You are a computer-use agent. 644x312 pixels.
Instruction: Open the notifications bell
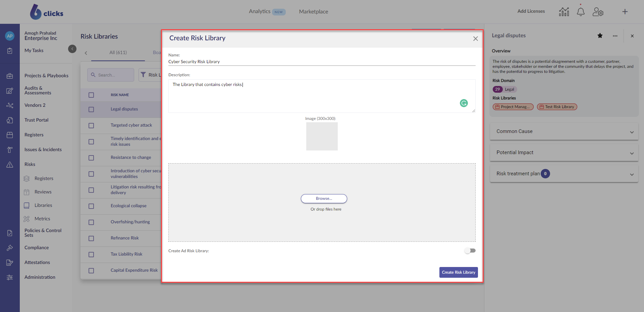point(581,11)
